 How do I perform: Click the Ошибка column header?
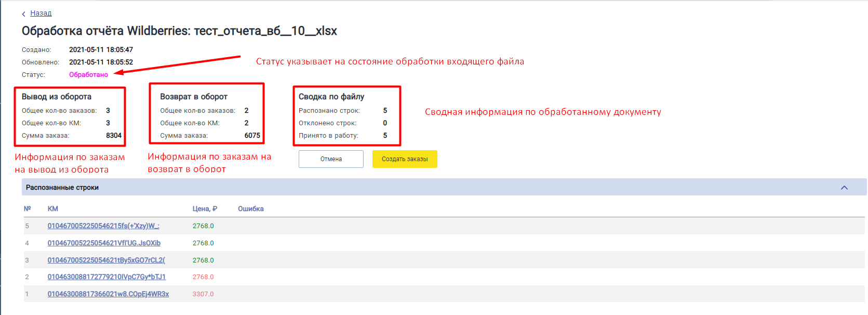[251, 208]
